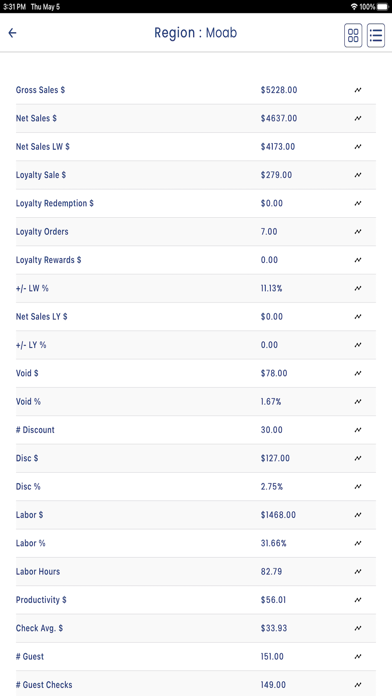Tap the Region : Moab title
392x696 pixels.
[196, 33]
